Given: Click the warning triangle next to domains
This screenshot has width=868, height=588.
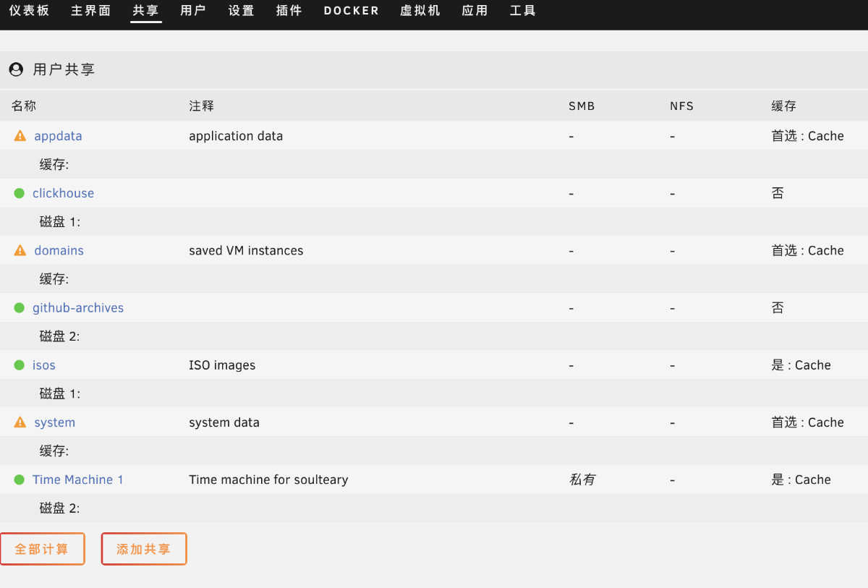Looking at the screenshot, I should point(20,250).
